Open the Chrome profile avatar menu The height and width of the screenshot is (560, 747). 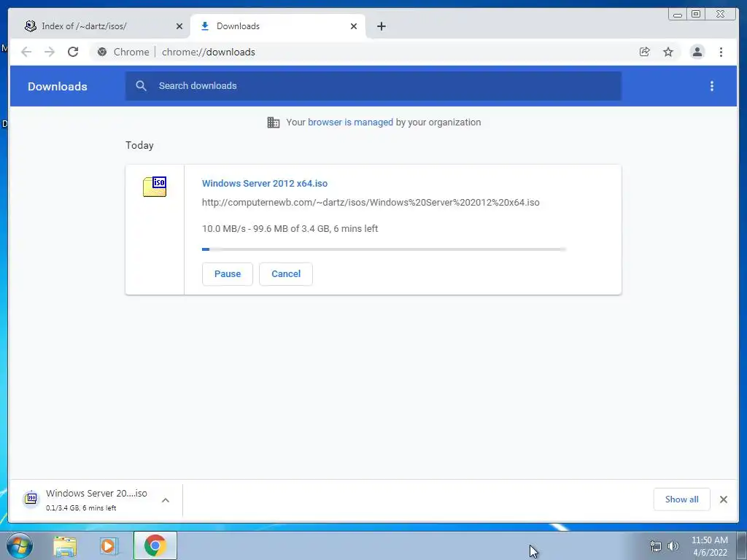tap(697, 52)
